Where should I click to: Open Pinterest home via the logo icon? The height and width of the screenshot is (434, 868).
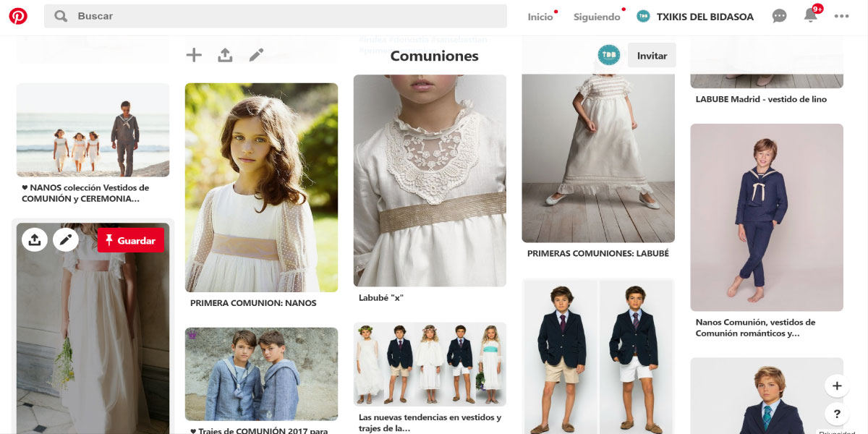[x=17, y=15]
